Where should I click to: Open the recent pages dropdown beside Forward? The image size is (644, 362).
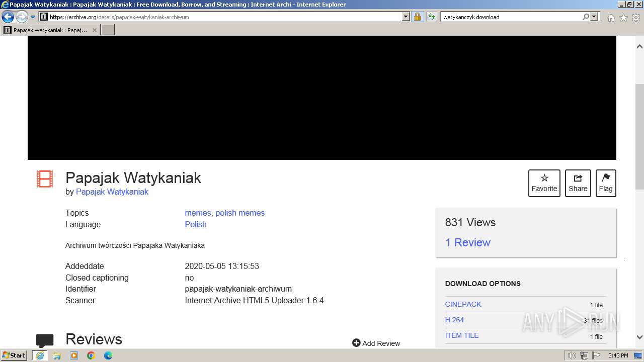click(x=33, y=17)
